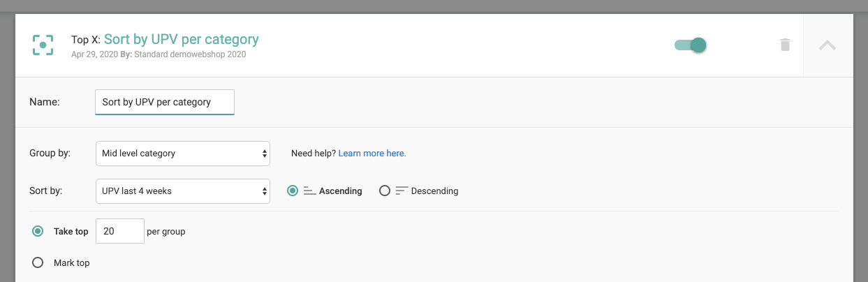The height and width of the screenshot is (282, 868).
Task: Choose the Take top radio option
Action: pyautogui.click(x=38, y=231)
